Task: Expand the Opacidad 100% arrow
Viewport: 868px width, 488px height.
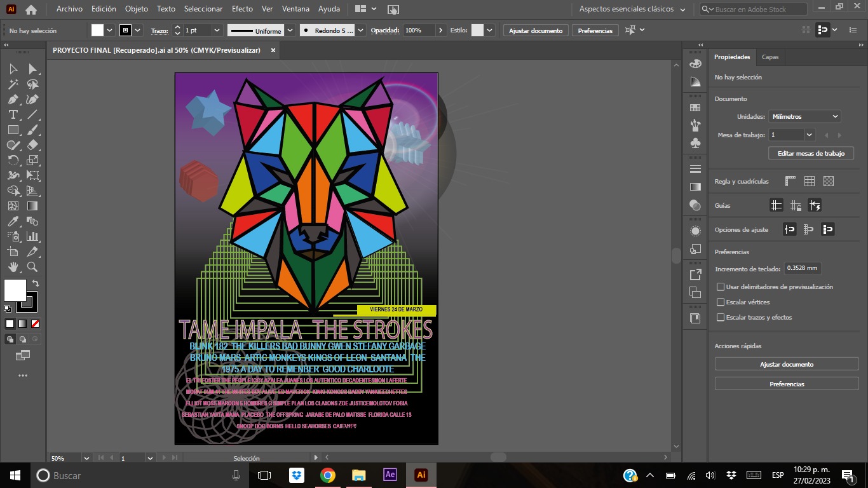Action: pyautogui.click(x=441, y=30)
